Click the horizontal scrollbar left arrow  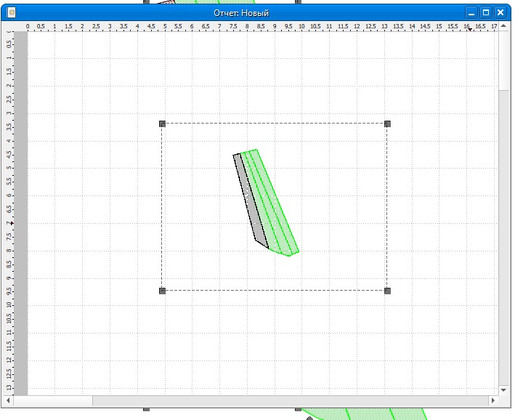20,400
